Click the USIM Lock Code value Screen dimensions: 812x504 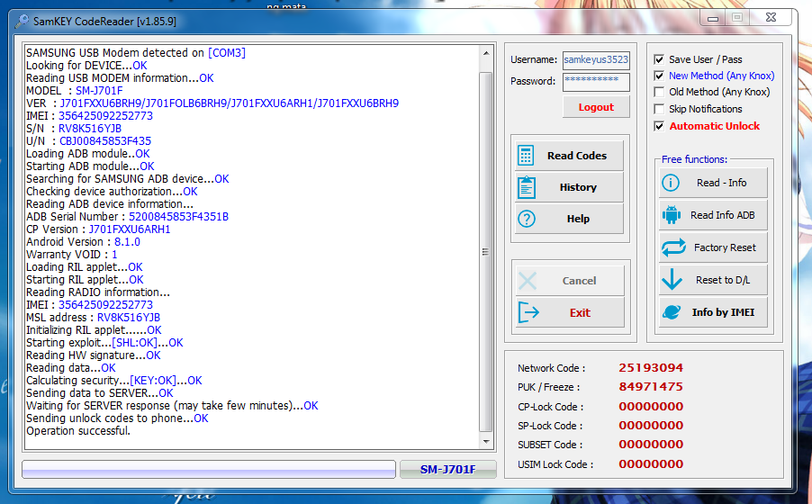point(651,464)
